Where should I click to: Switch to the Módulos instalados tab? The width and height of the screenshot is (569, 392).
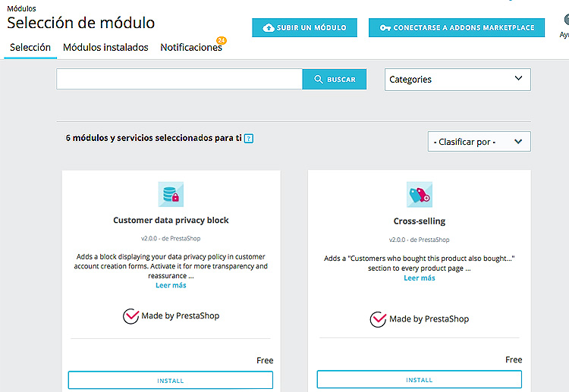[x=105, y=48]
